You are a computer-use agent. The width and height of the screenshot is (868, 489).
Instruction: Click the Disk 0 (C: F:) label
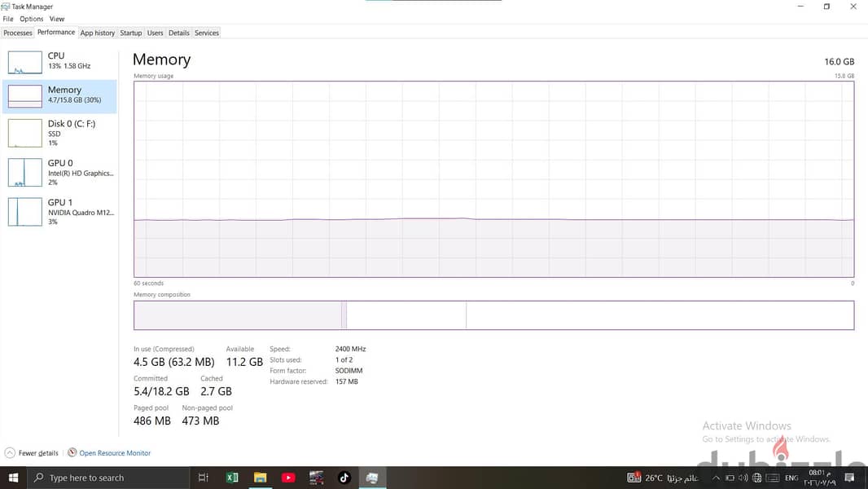click(x=72, y=124)
